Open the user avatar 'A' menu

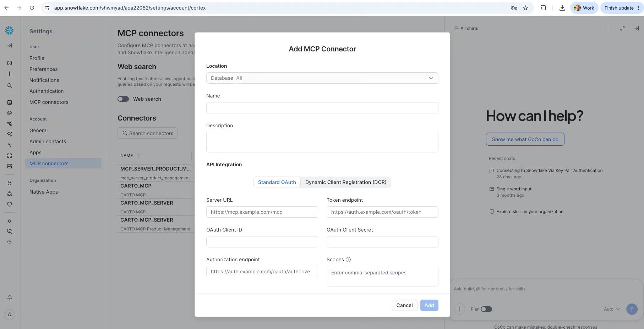(10, 314)
